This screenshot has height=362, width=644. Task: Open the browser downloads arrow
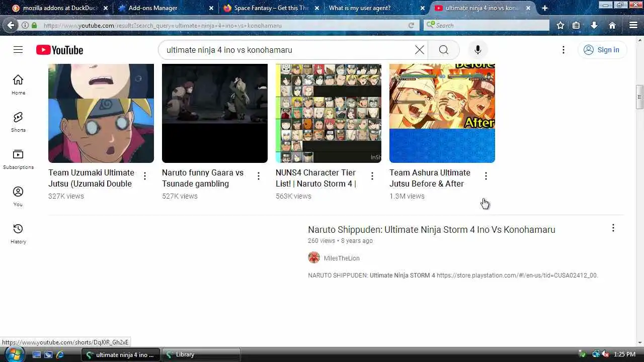click(594, 25)
